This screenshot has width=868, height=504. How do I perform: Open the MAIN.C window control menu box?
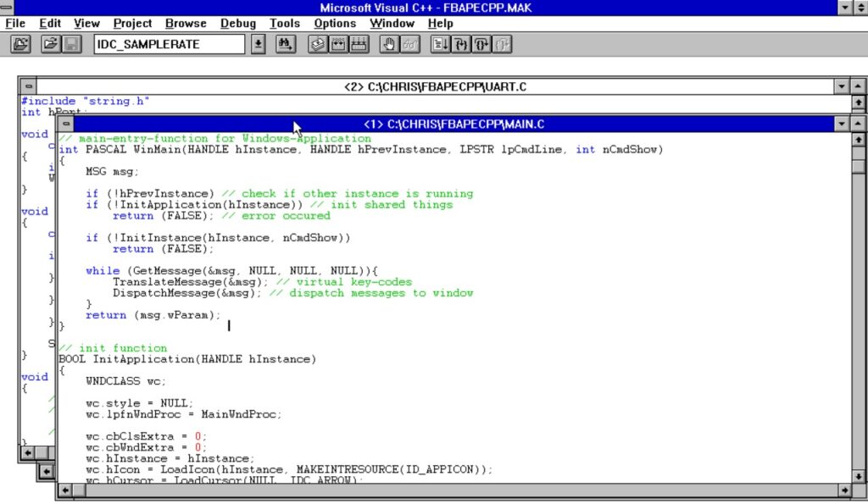point(66,125)
